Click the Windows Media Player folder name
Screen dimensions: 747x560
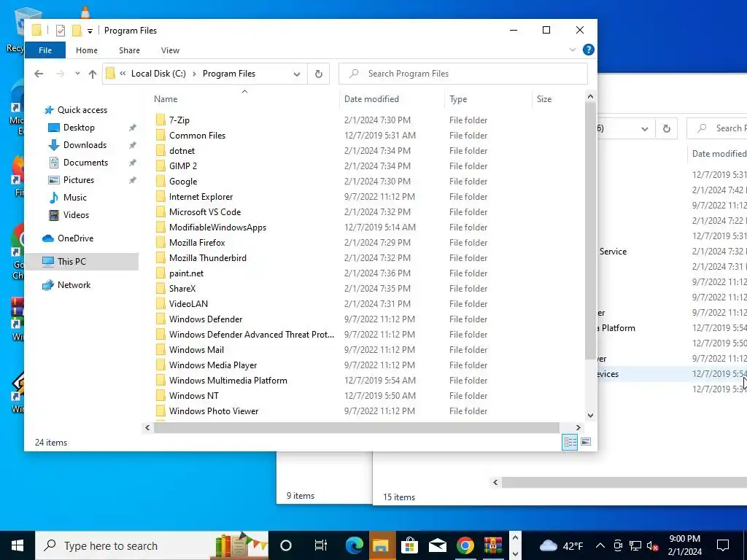click(x=213, y=365)
